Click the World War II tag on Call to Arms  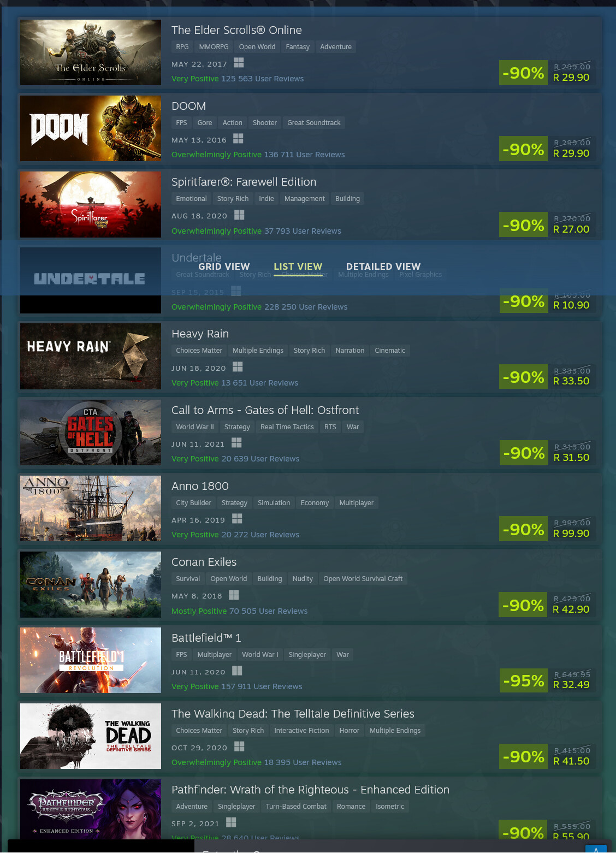pyautogui.click(x=195, y=427)
